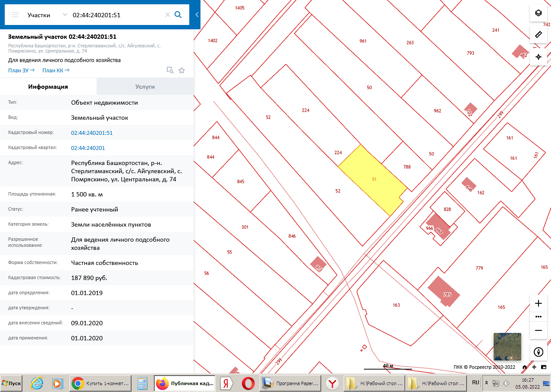Click the zoom-to-object icon beside star
This screenshot has height=392, width=551.
170,70
